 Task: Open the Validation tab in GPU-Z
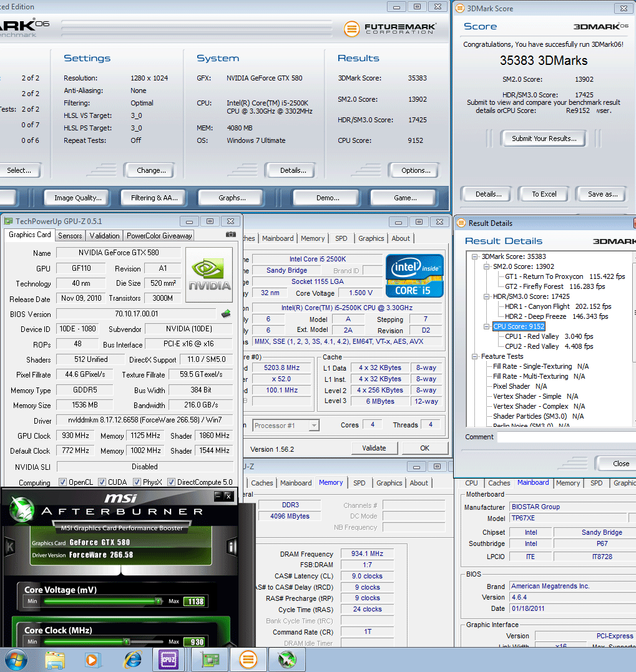(x=105, y=236)
